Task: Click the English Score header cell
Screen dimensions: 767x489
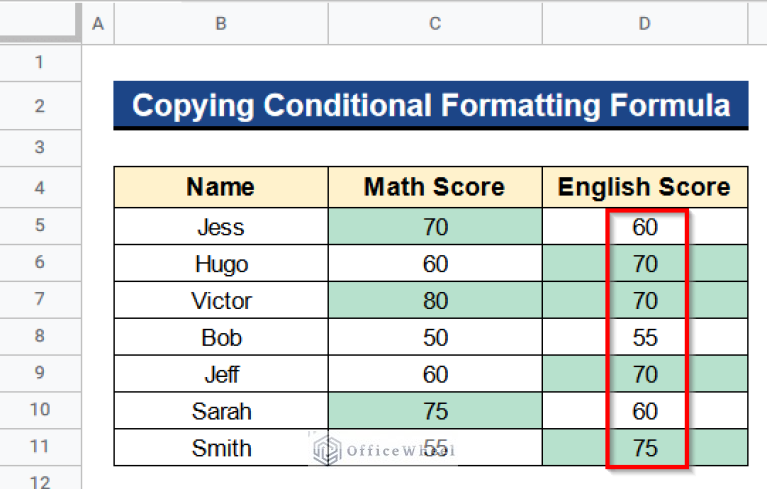Action: (x=645, y=187)
